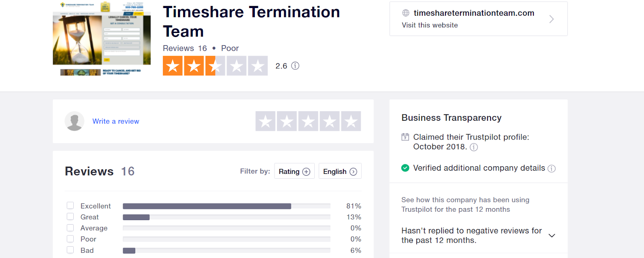Click the 13% percentage value

coord(354,217)
